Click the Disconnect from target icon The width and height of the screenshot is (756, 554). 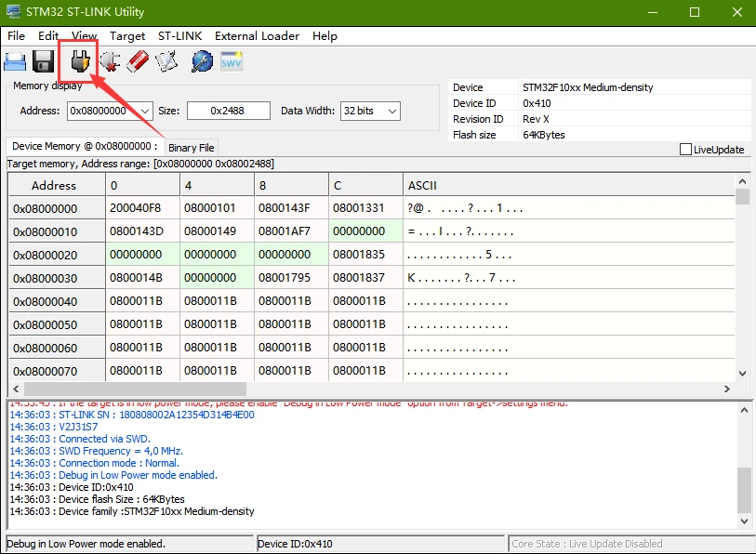click(110, 61)
